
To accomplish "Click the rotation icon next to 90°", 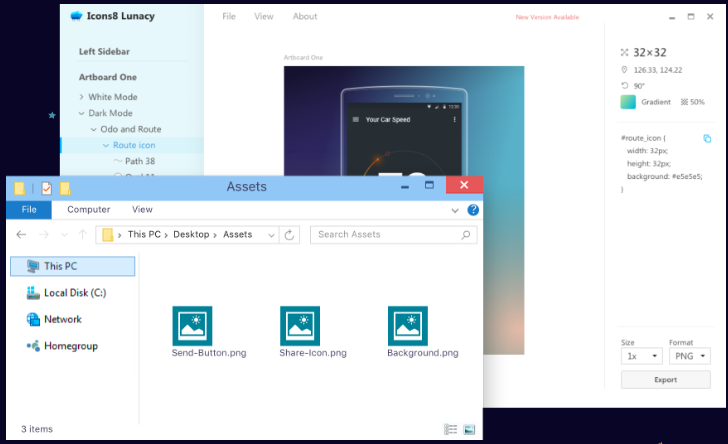I will [624, 85].
